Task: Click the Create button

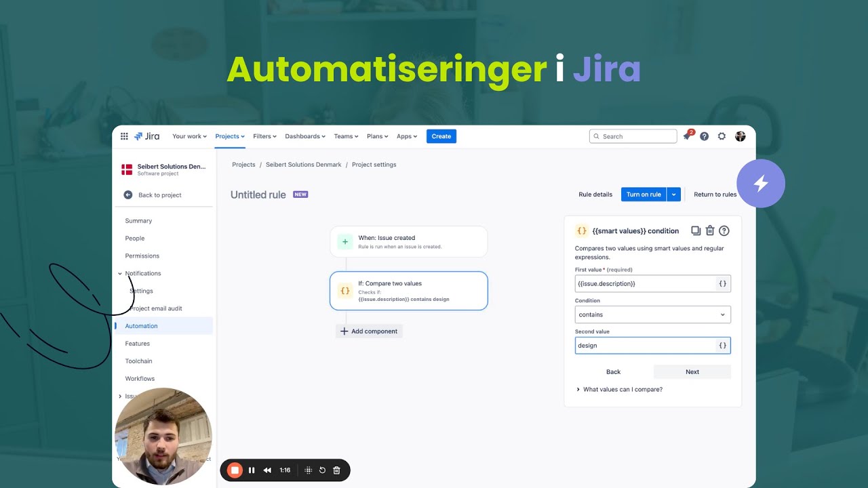Action: 441,136
